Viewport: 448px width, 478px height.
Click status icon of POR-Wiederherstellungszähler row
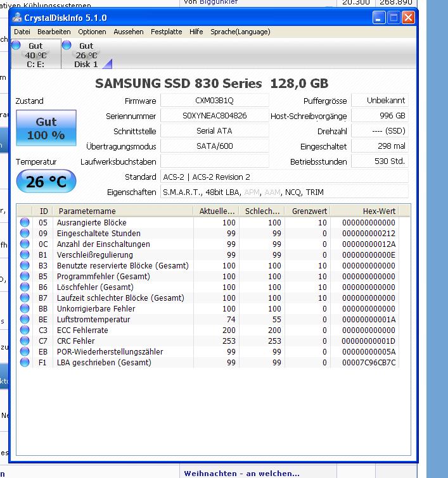25,351
